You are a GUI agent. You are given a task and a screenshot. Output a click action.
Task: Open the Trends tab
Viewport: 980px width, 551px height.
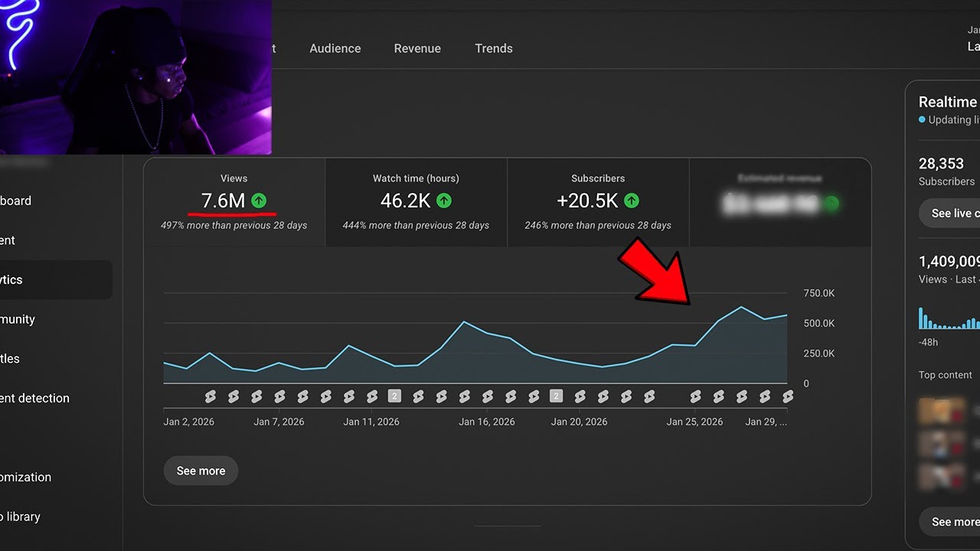click(x=494, y=48)
